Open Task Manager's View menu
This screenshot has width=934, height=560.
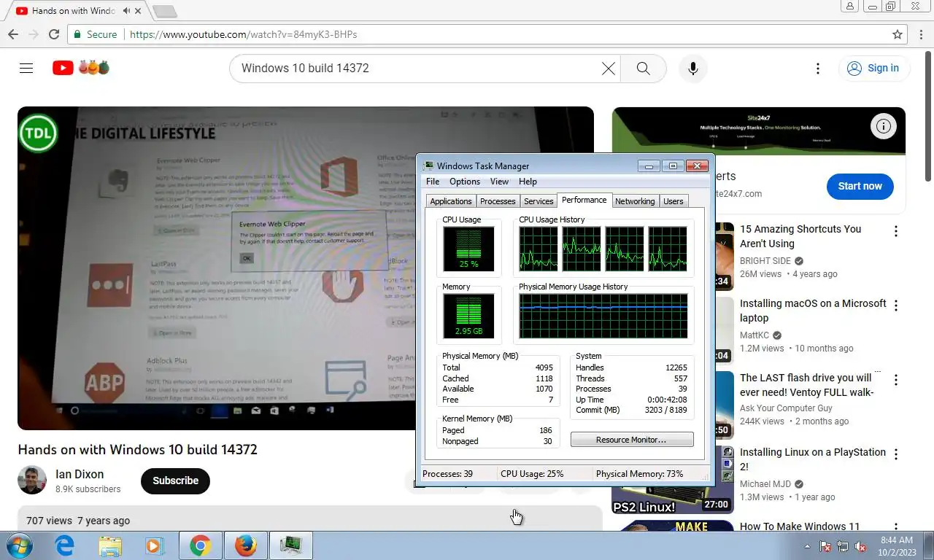pyautogui.click(x=499, y=182)
